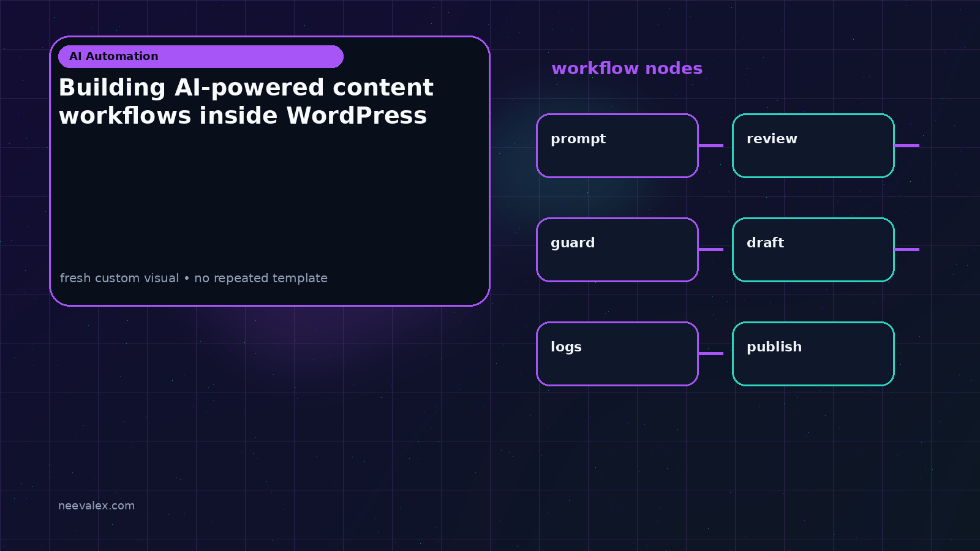Select the publish workflow node
The height and width of the screenshot is (551, 980).
[813, 354]
